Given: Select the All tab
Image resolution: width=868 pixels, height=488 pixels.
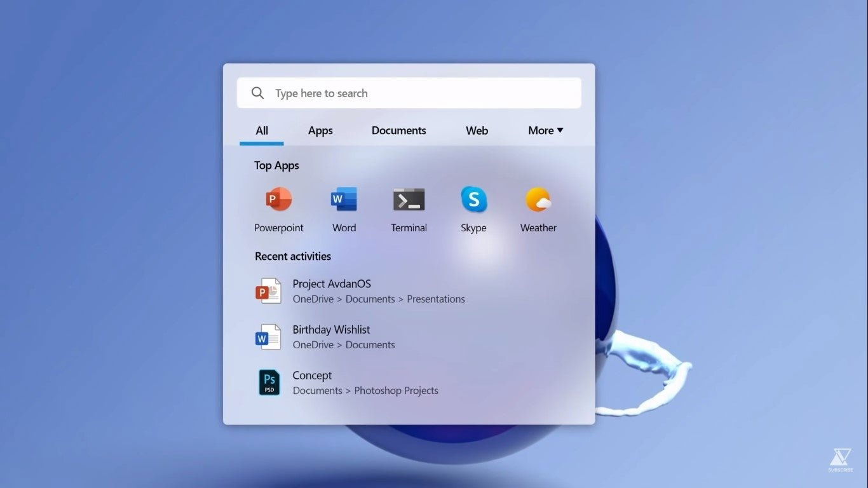Looking at the screenshot, I should pyautogui.click(x=262, y=130).
